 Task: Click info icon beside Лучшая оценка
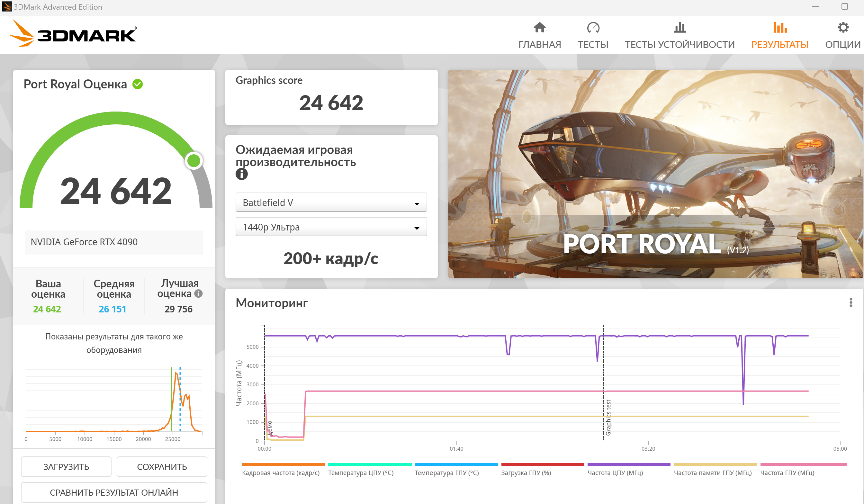point(199,293)
